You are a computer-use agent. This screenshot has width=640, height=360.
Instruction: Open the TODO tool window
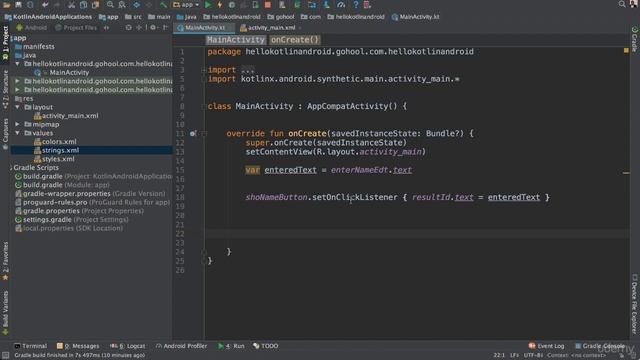pos(266,346)
